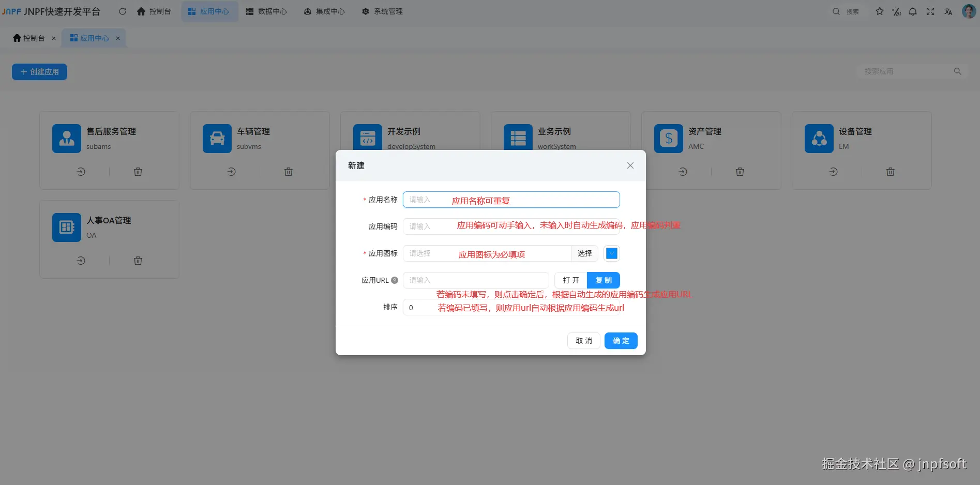Enter the 人事OA管理 app via arrow icon
The width and height of the screenshot is (980, 485).
click(x=81, y=261)
